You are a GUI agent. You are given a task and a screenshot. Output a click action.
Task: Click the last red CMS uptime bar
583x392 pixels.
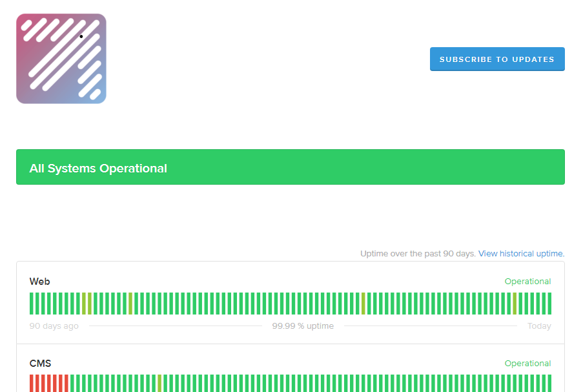click(x=66, y=384)
